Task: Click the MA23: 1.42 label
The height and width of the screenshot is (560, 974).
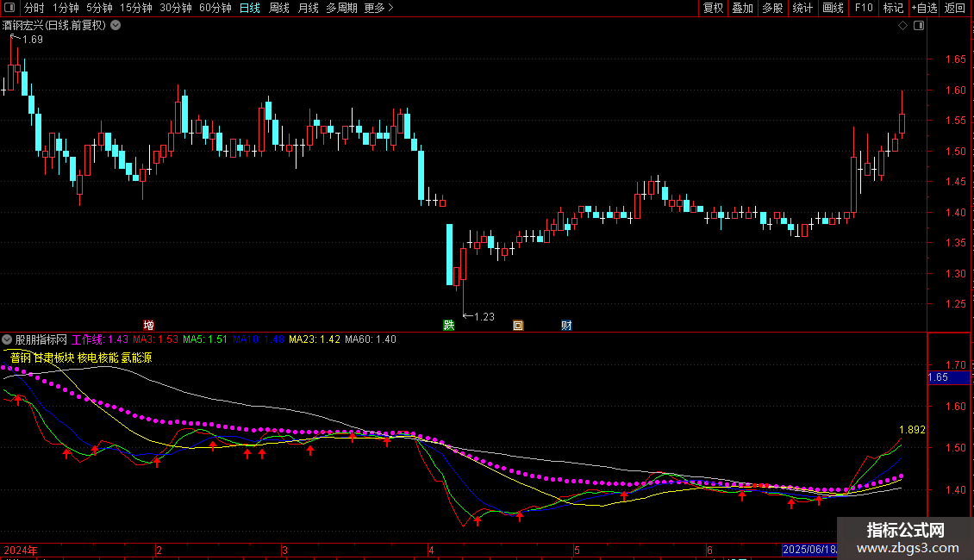Action: pyautogui.click(x=315, y=339)
